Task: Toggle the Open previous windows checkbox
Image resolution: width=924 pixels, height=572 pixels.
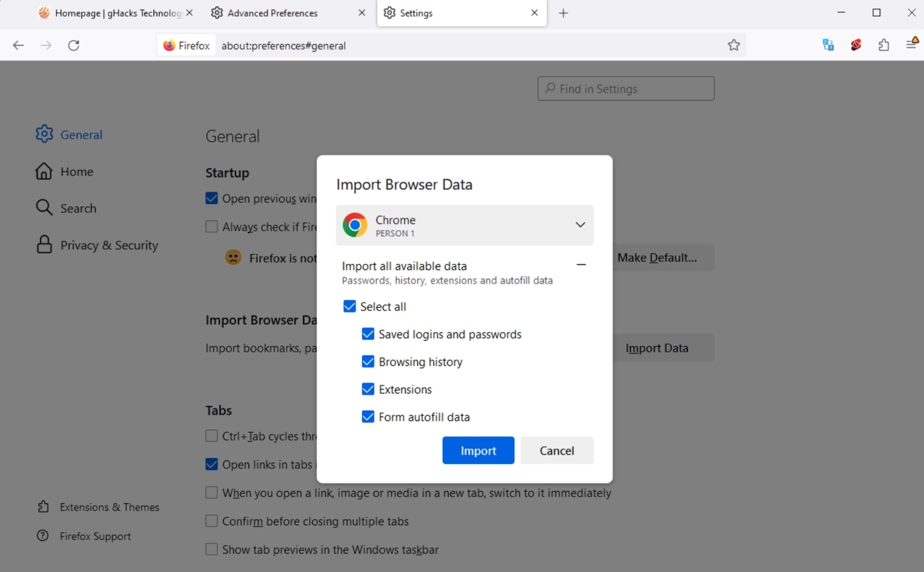Action: [x=212, y=198]
